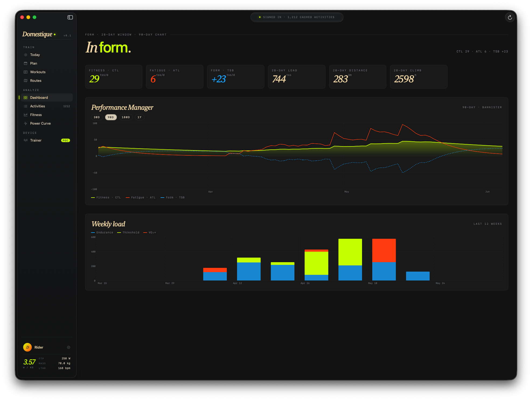Toggle the Endurance legend entry
This screenshot has height=400, width=532.
[102, 232]
